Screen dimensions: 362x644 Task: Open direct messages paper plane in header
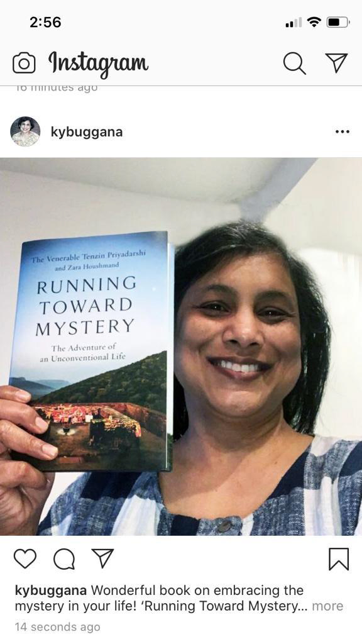click(x=337, y=63)
